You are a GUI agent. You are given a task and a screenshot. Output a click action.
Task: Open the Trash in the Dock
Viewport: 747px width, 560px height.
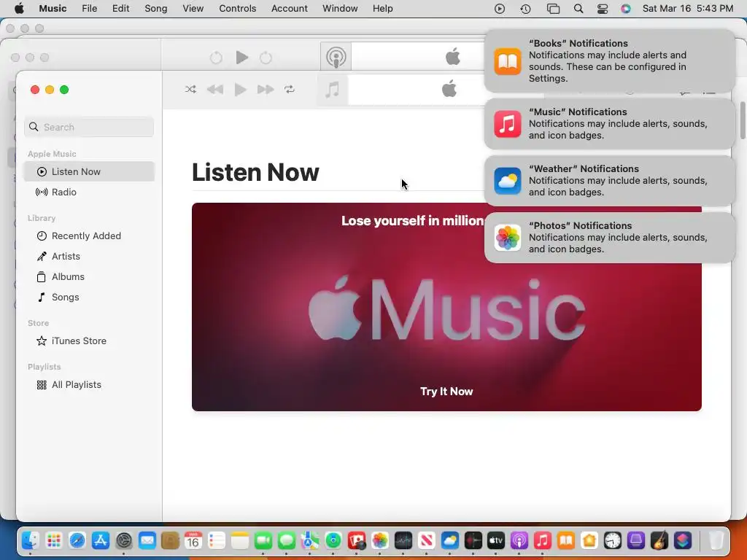coord(716,540)
